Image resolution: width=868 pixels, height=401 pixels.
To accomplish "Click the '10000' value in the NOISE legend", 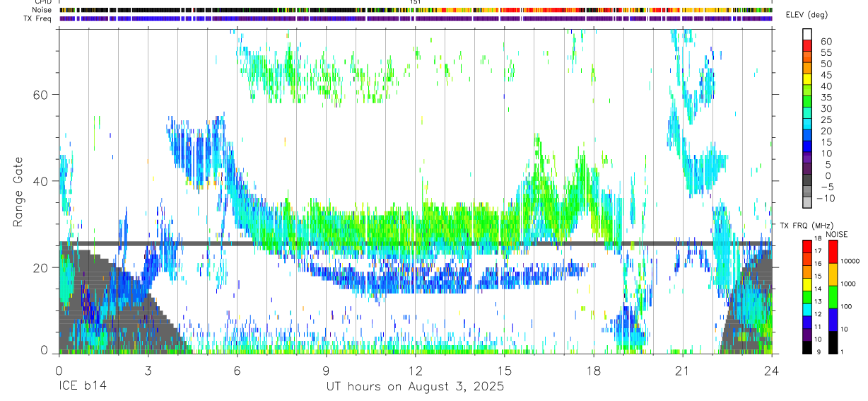I will tap(850, 262).
